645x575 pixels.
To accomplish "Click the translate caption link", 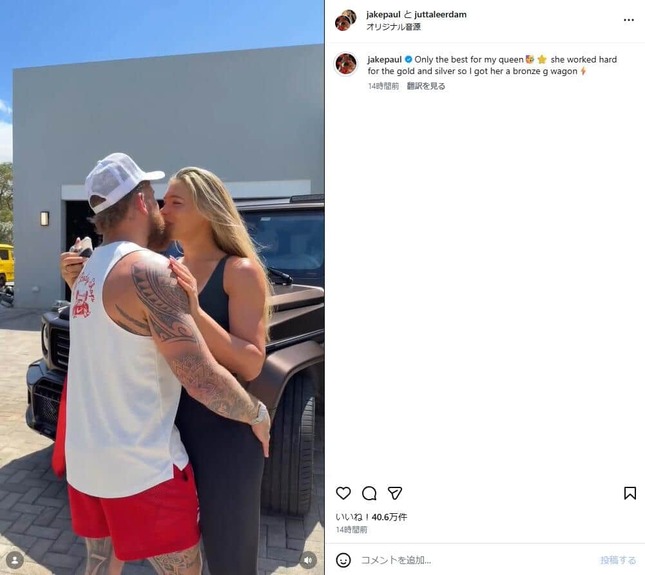I will coord(426,86).
